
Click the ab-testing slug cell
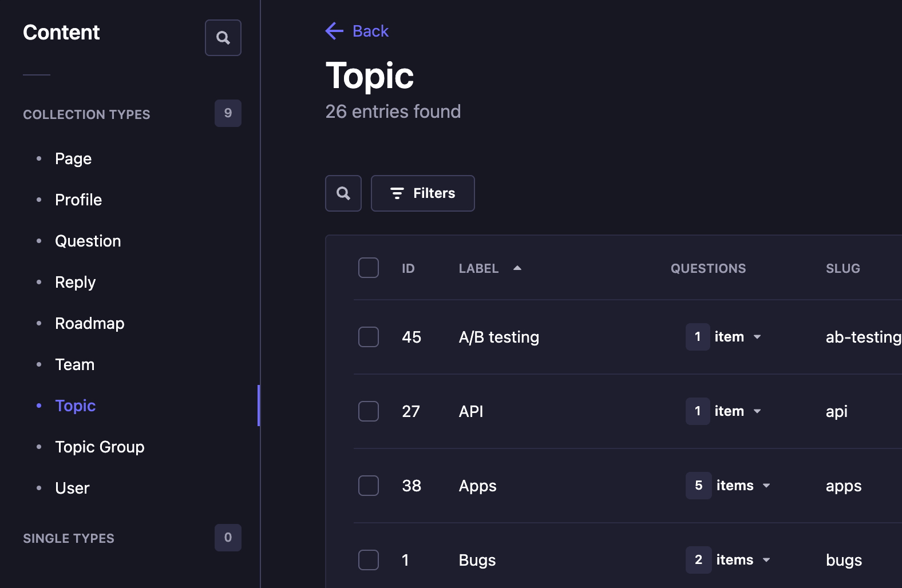pyautogui.click(x=864, y=337)
